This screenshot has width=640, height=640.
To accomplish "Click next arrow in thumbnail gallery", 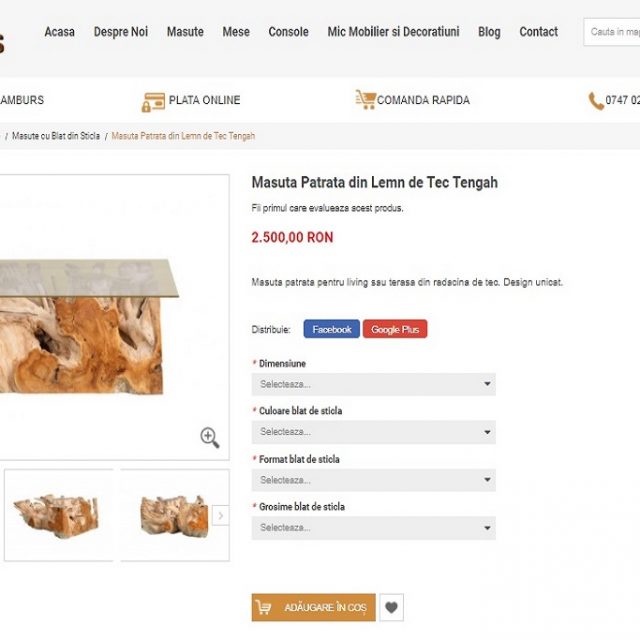I will click(x=220, y=515).
